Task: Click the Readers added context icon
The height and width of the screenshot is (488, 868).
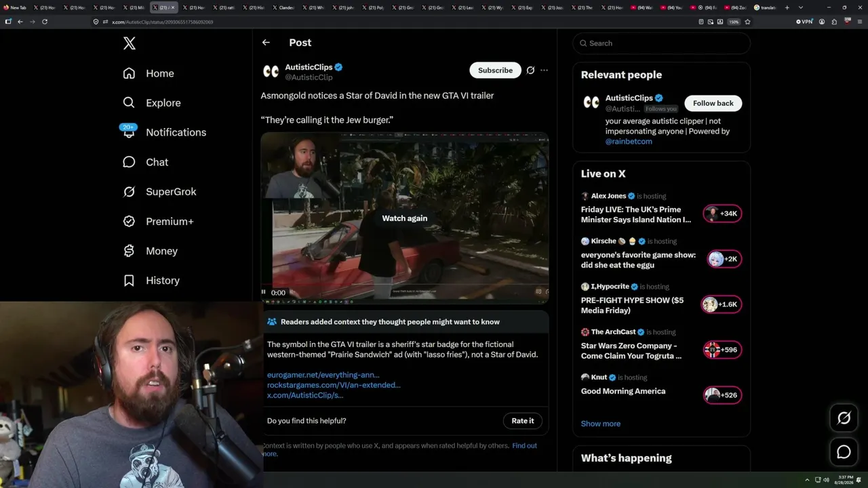Action: pyautogui.click(x=272, y=322)
